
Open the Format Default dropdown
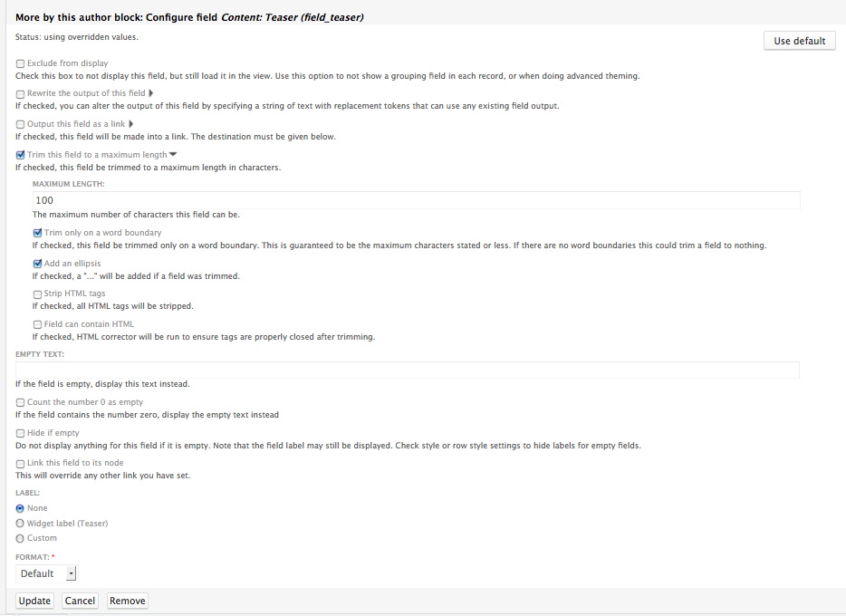tap(46, 573)
